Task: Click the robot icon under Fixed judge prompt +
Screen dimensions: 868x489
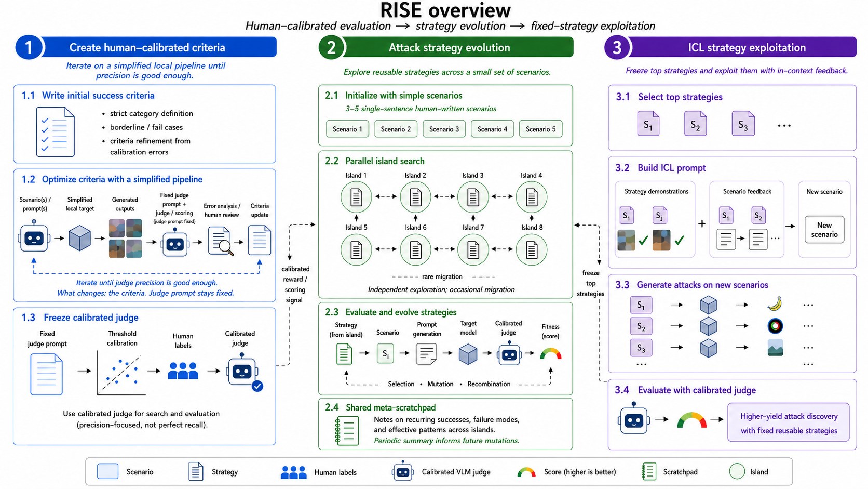Action: tap(175, 243)
